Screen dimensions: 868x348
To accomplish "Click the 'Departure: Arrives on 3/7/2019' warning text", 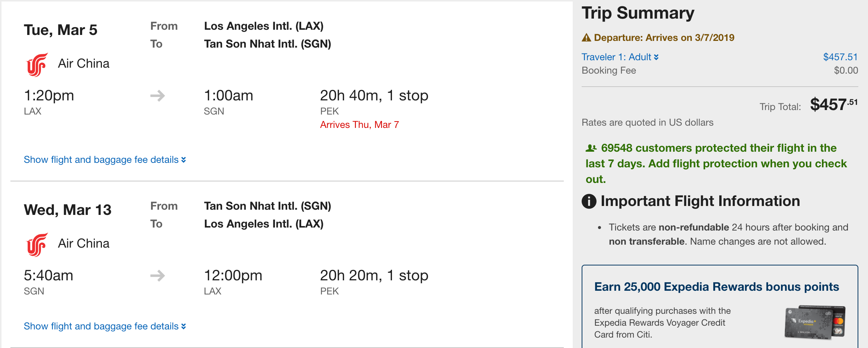I will coord(664,38).
